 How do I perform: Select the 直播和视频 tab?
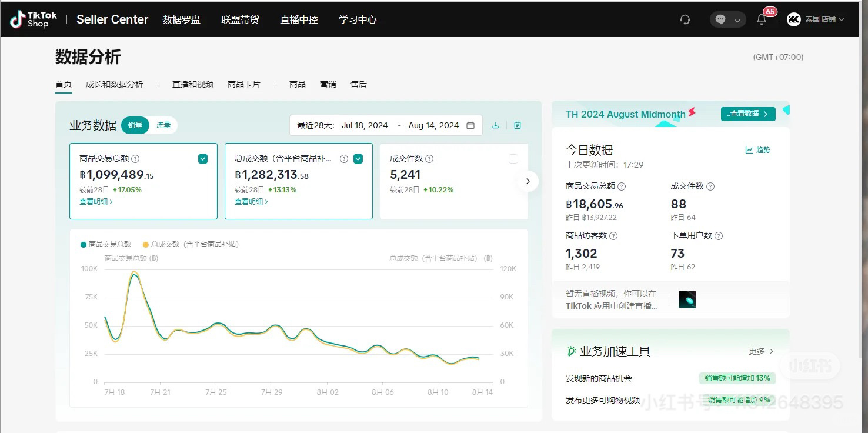pyautogui.click(x=193, y=84)
